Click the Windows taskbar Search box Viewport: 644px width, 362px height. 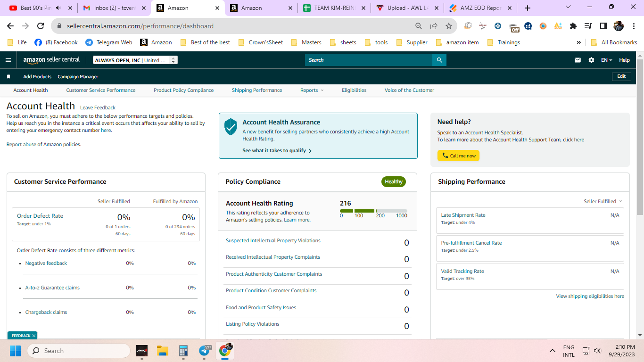(x=79, y=351)
